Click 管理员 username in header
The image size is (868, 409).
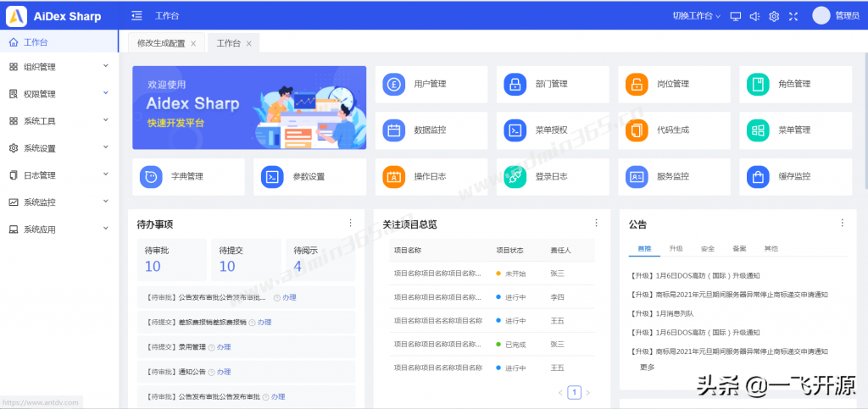[x=847, y=16]
